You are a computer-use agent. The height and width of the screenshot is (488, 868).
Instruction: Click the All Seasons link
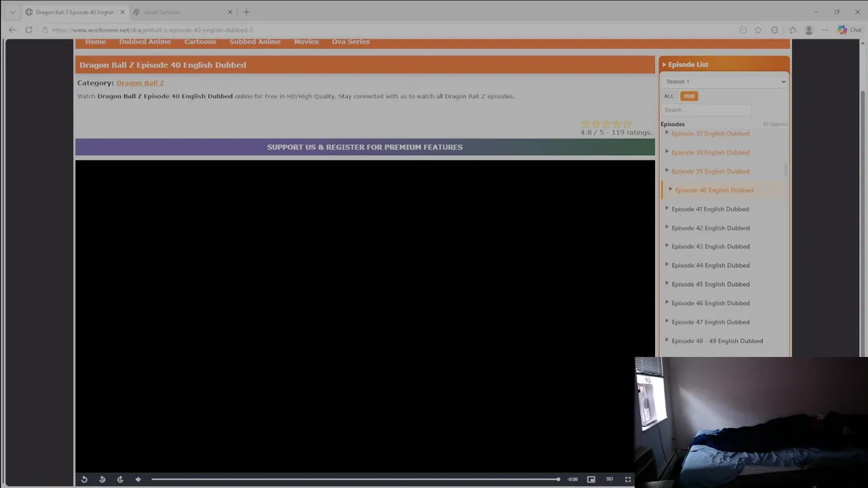click(x=774, y=124)
